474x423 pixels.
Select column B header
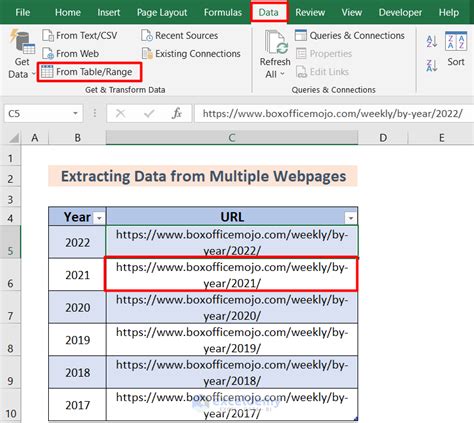[x=77, y=138]
